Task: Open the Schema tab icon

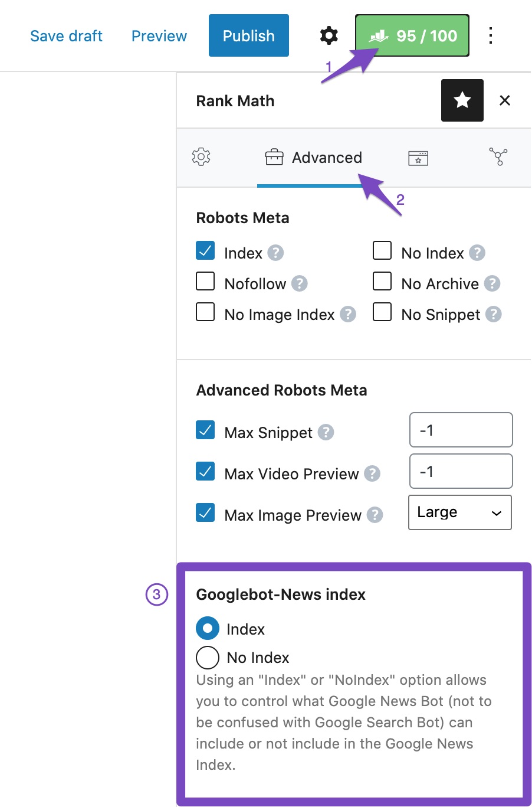Action: 418,158
